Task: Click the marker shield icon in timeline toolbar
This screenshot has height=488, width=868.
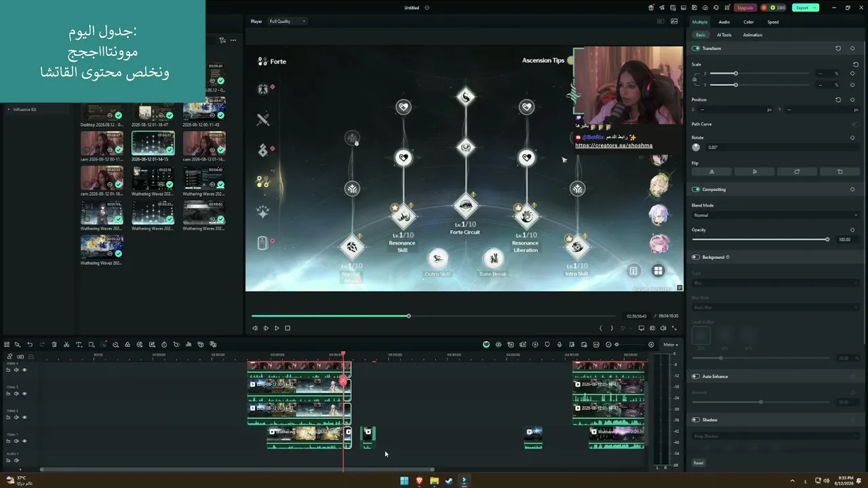Action: click(547, 344)
